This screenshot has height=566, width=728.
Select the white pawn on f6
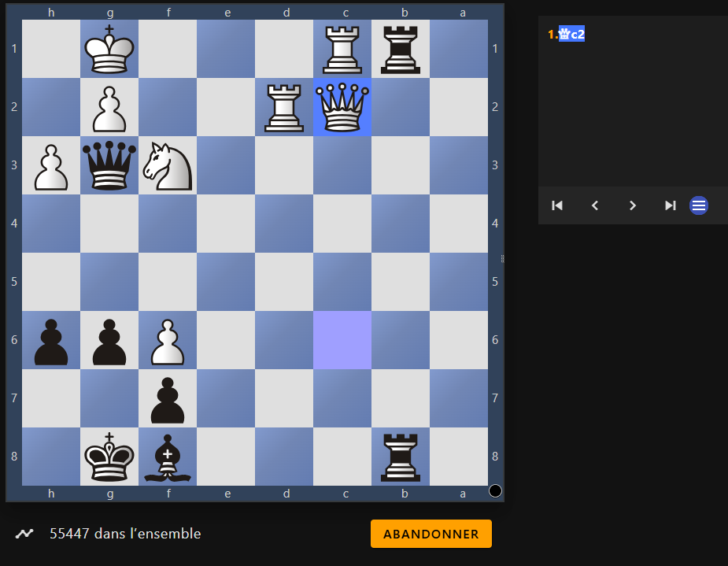point(168,340)
